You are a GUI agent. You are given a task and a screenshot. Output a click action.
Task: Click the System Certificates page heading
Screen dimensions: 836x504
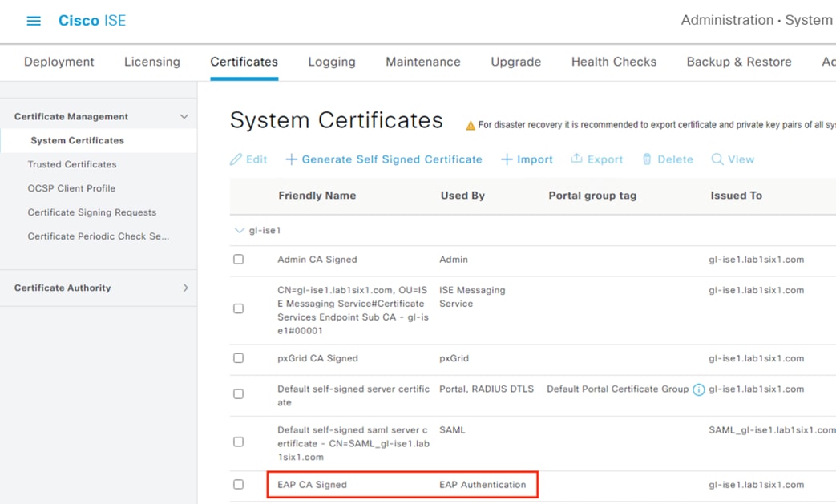(337, 120)
